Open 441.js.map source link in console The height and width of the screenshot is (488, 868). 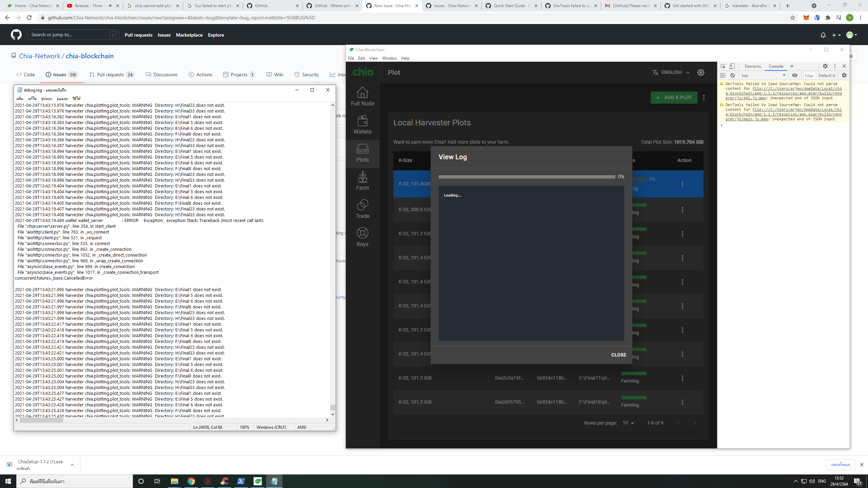[783, 93]
